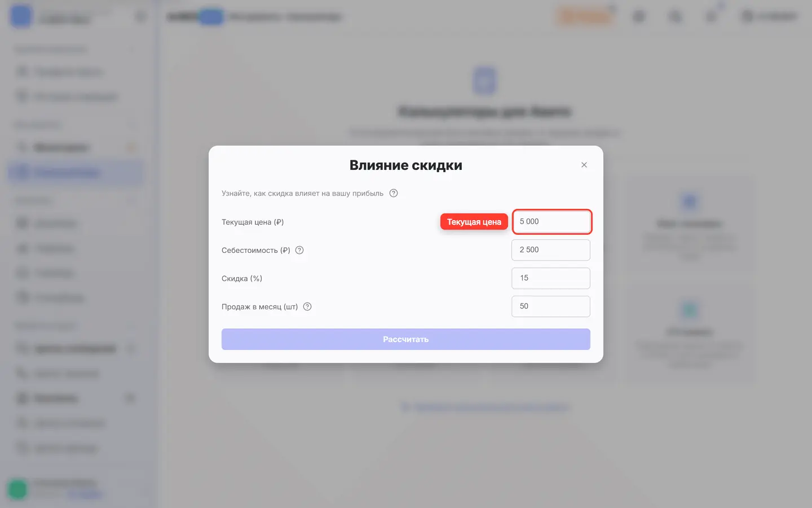Screen dimensions: 812x508
Task: Open the user account menu at top right
Action: coord(769,17)
